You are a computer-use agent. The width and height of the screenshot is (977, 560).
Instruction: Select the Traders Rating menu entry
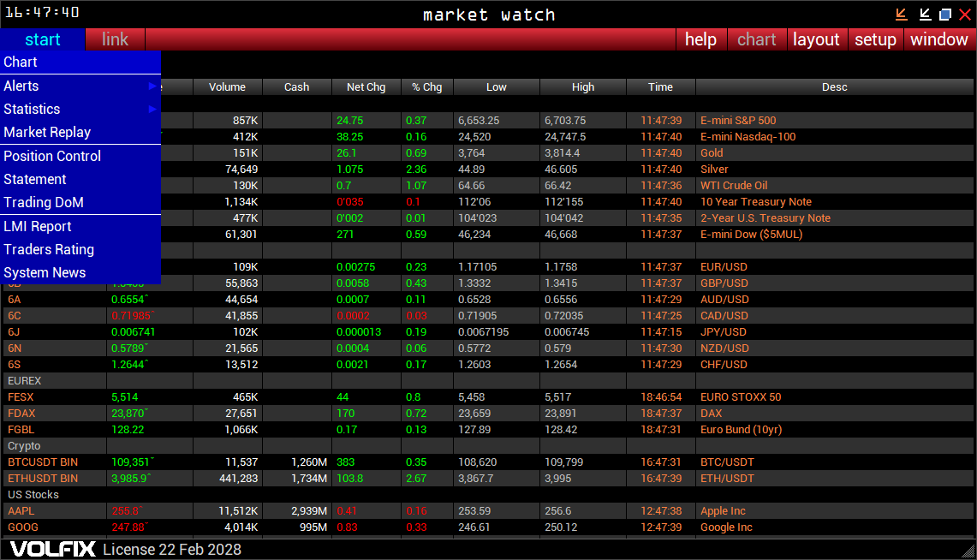49,249
